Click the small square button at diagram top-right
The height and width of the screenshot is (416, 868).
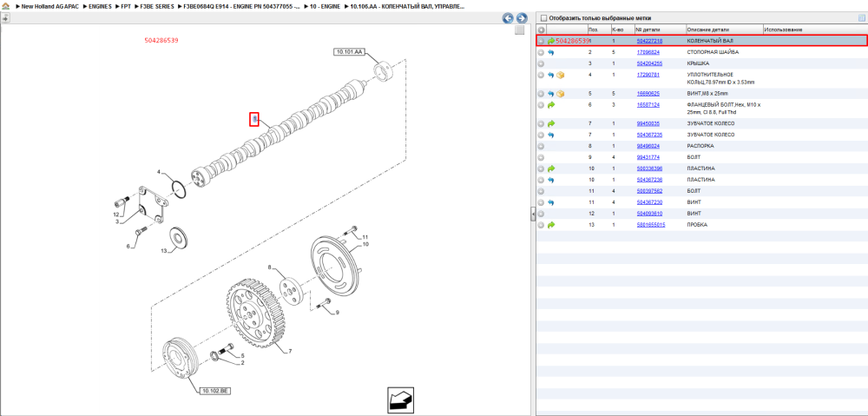(519, 30)
